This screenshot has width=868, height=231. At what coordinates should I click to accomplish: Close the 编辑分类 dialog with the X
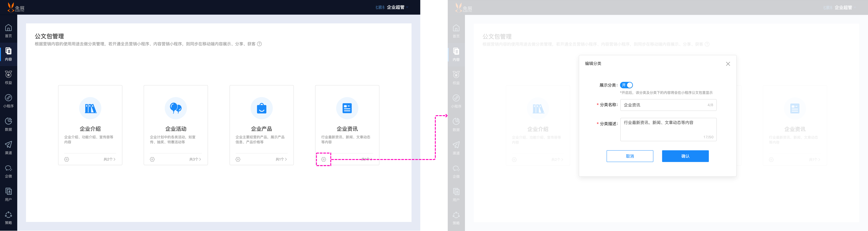(728, 64)
